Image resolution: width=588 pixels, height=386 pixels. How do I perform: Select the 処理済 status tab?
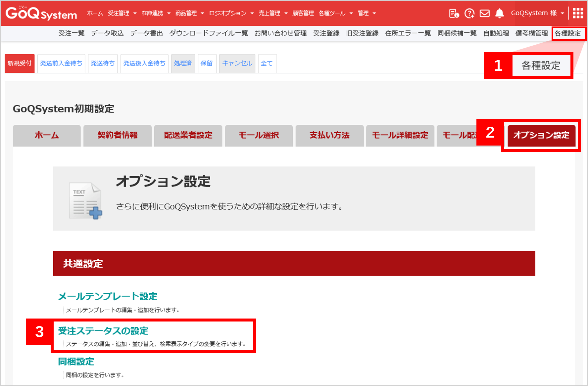[x=183, y=63]
